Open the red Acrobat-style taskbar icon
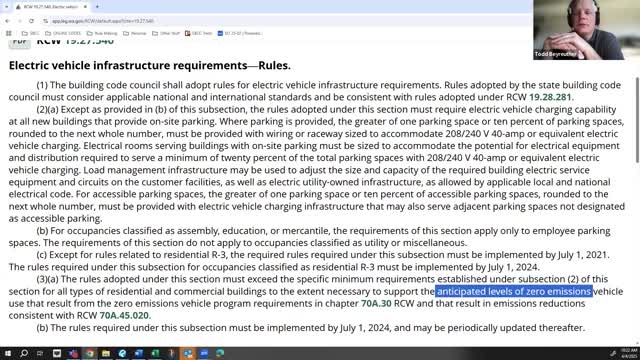The width and height of the screenshot is (640, 360). pos(171,353)
